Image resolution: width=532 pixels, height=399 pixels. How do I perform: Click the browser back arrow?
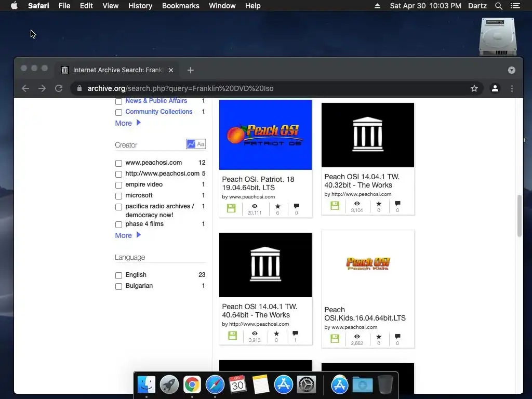(25, 88)
